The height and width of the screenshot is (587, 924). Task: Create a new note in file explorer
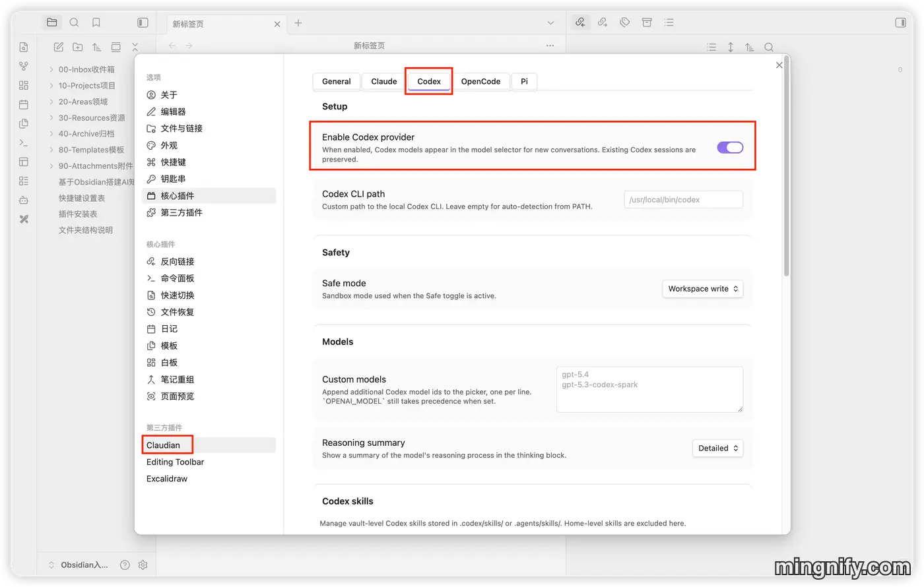coord(59,47)
